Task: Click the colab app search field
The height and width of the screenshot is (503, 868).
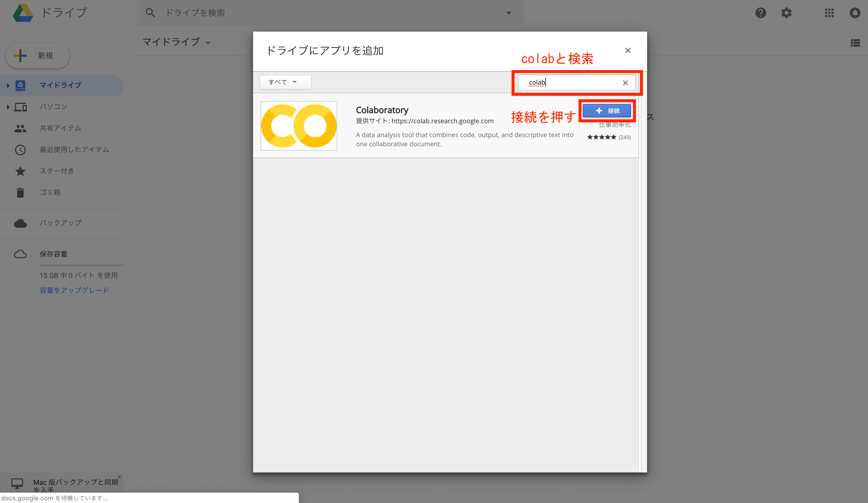Action: point(577,82)
